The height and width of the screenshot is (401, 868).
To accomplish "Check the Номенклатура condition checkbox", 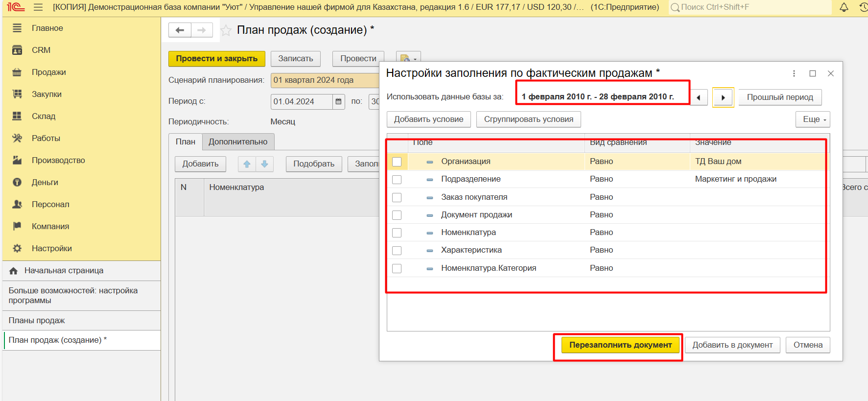I will [x=397, y=233].
